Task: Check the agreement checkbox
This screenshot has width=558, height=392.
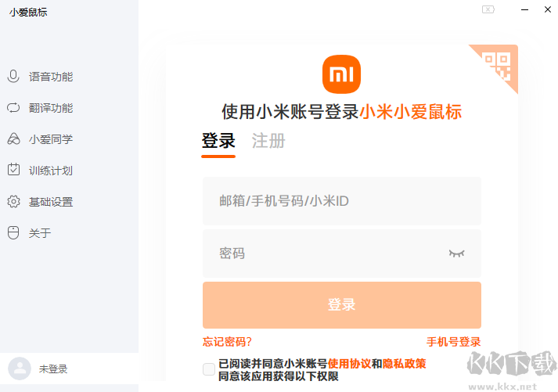Action: point(209,369)
